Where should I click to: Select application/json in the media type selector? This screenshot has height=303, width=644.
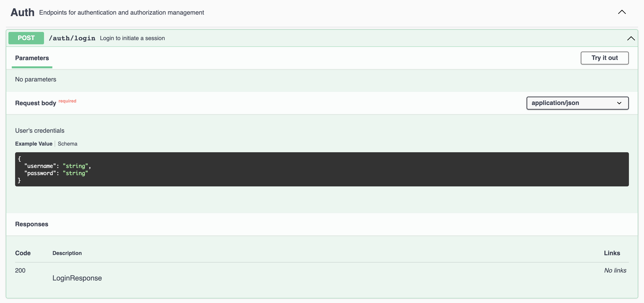coord(577,103)
